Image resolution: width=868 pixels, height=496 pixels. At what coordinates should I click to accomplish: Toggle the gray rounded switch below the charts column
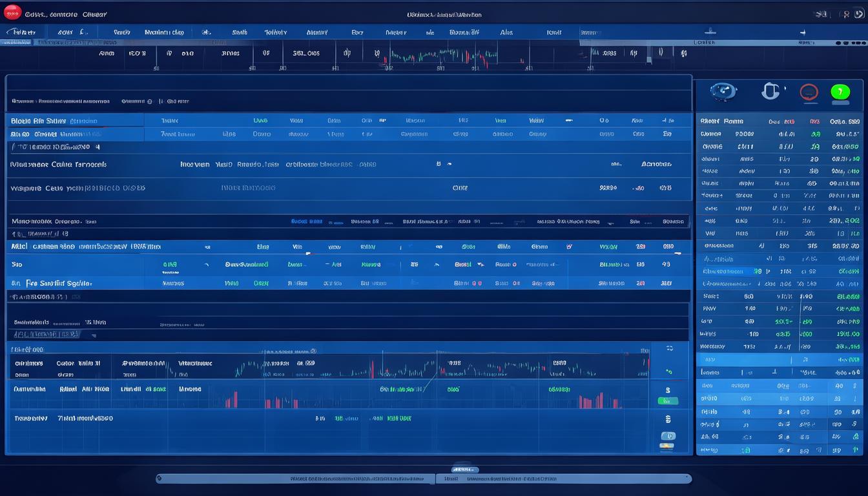click(x=668, y=436)
